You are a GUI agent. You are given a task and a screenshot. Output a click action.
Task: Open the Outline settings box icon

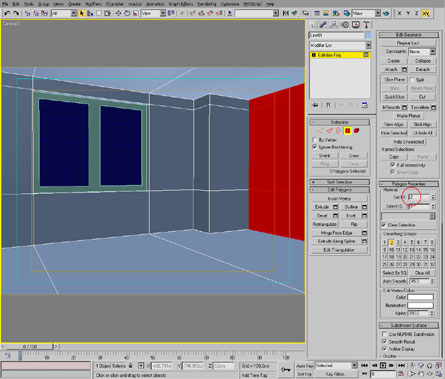[x=365, y=207]
